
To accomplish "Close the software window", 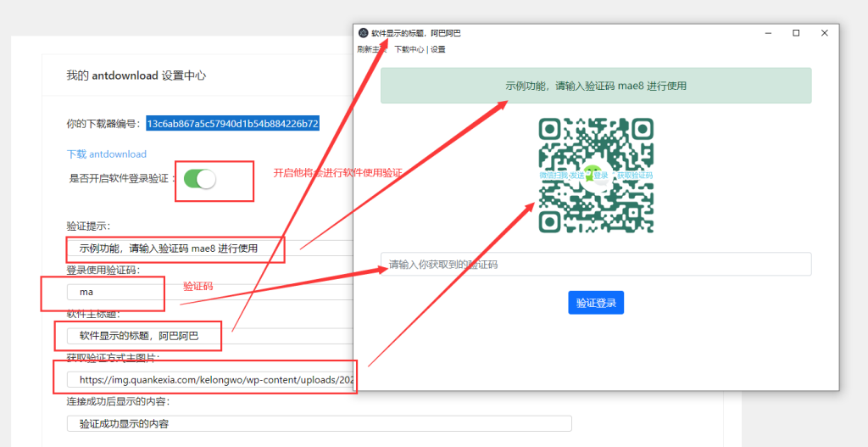I will coord(824,33).
